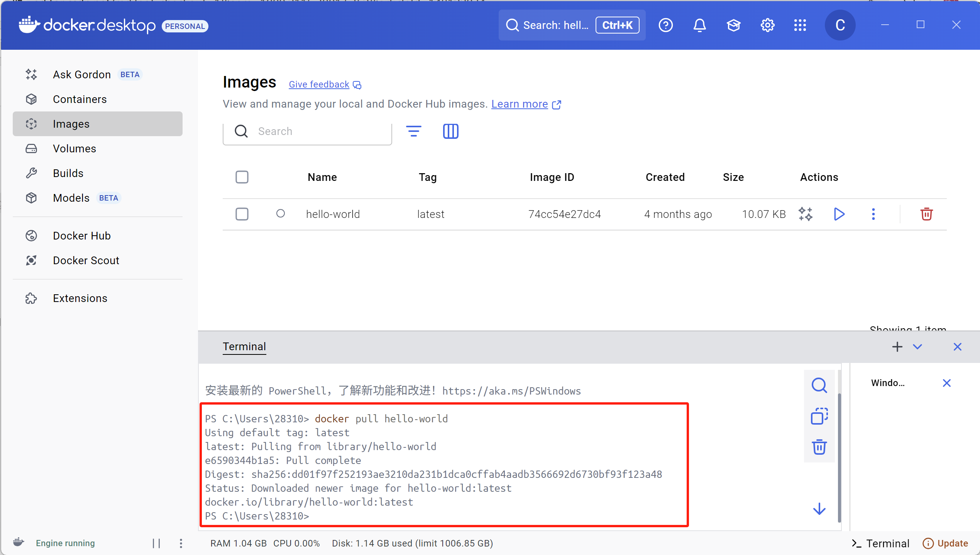Select the hello-world image row checkbox
Viewport: 980px width, 555px height.
242,214
